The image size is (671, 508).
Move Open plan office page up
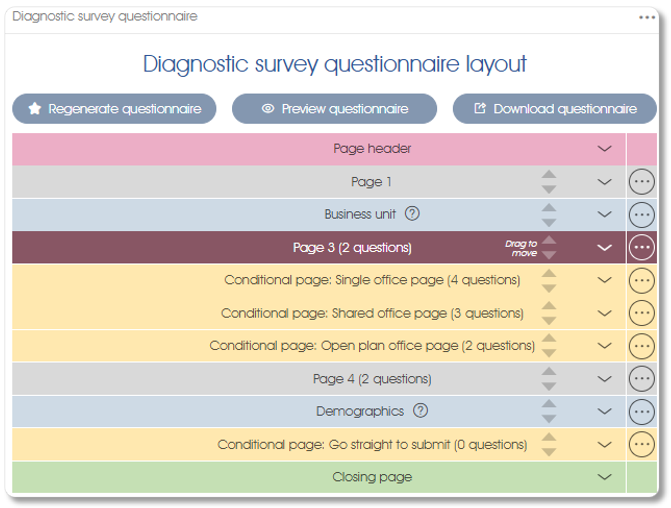pyautogui.click(x=549, y=339)
